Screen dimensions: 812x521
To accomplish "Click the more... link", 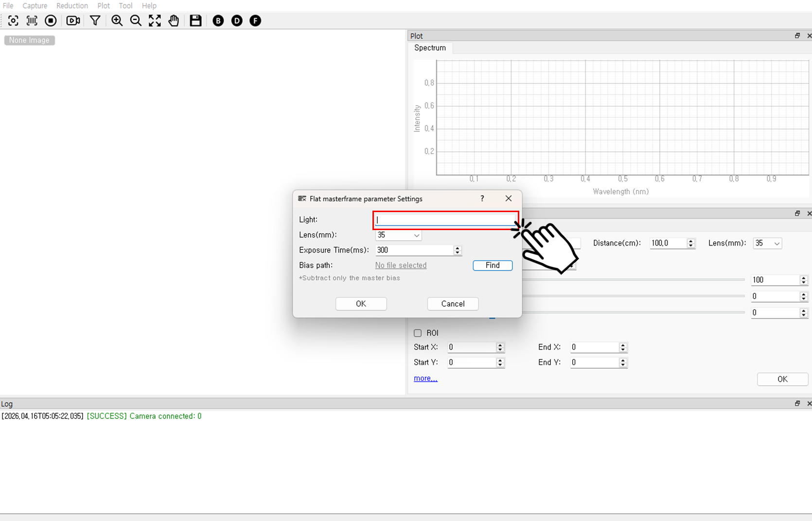I will pyautogui.click(x=425, y=378).
